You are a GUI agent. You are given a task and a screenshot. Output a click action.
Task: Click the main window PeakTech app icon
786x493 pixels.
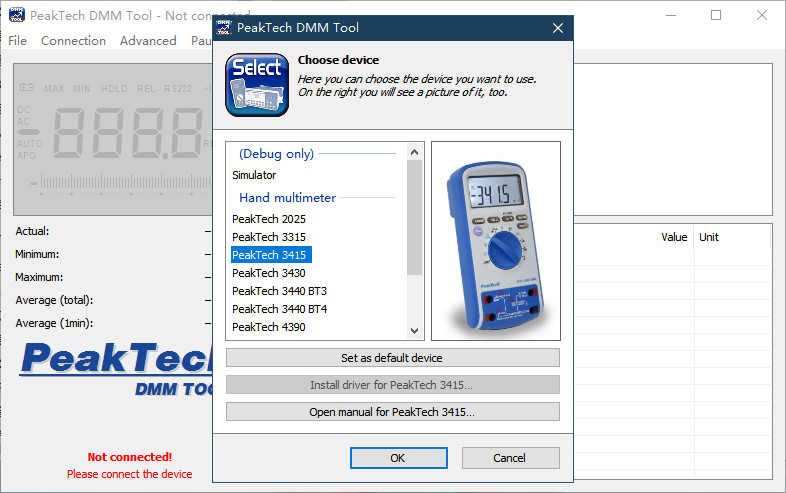[14, 15]
